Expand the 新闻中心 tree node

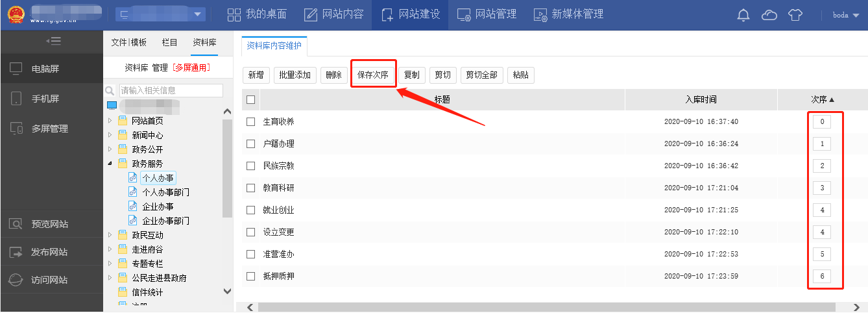110,135
